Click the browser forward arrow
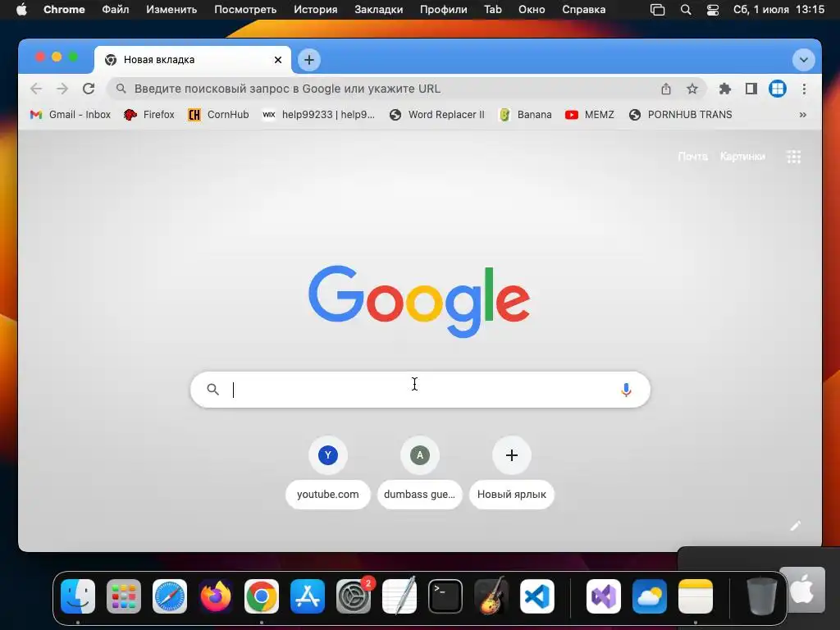This screenshot has width=840, height=630. 62,89
